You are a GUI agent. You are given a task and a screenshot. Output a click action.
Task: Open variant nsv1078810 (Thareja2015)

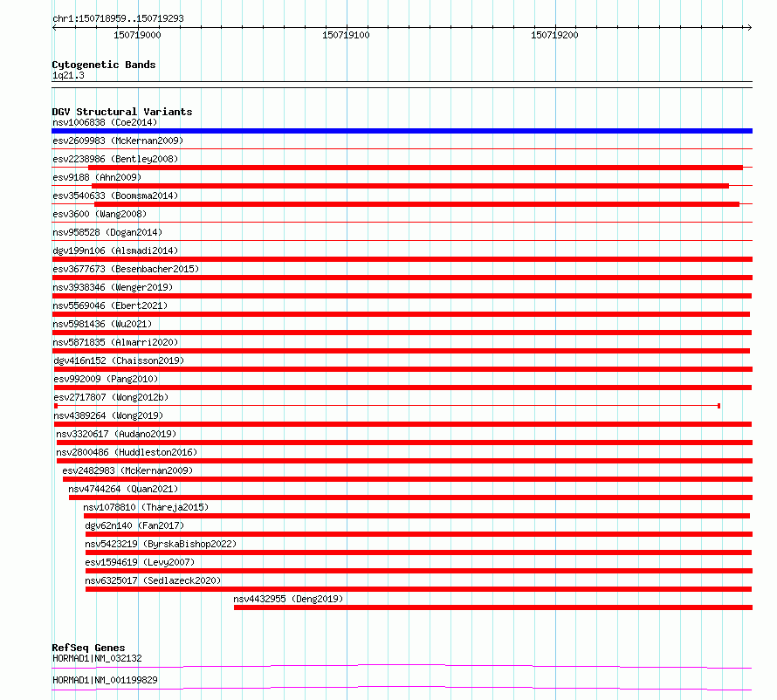coord(146,507)
